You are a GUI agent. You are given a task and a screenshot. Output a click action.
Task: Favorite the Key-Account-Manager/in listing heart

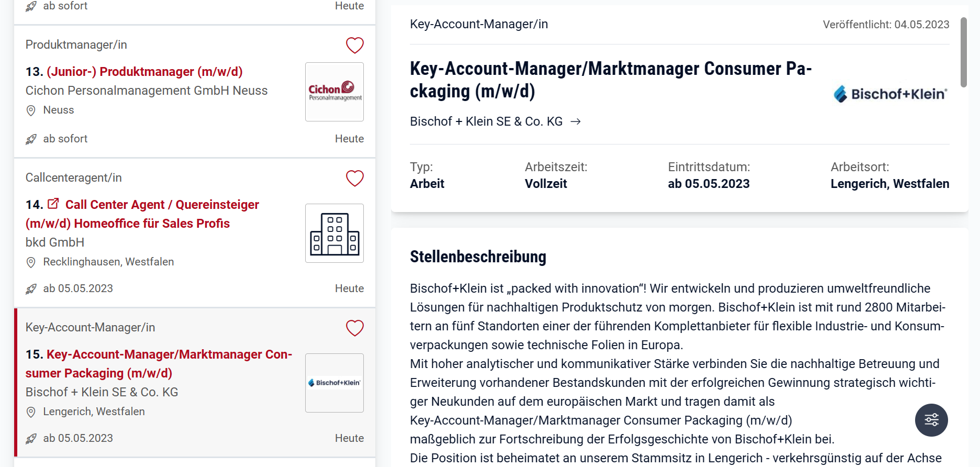[354, 328]
